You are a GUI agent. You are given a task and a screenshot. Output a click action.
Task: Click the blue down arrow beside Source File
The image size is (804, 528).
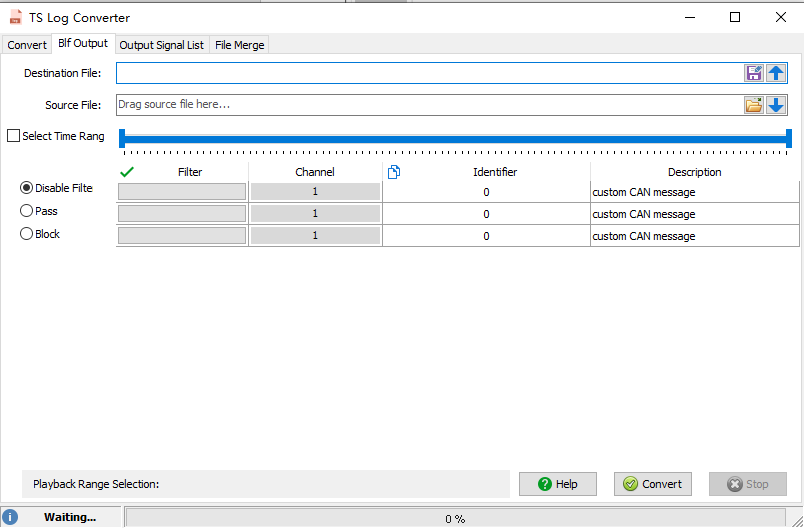(776, 105)
